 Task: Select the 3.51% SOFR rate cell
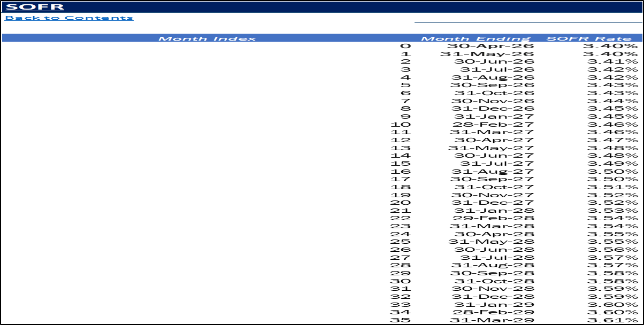(612, 187)
